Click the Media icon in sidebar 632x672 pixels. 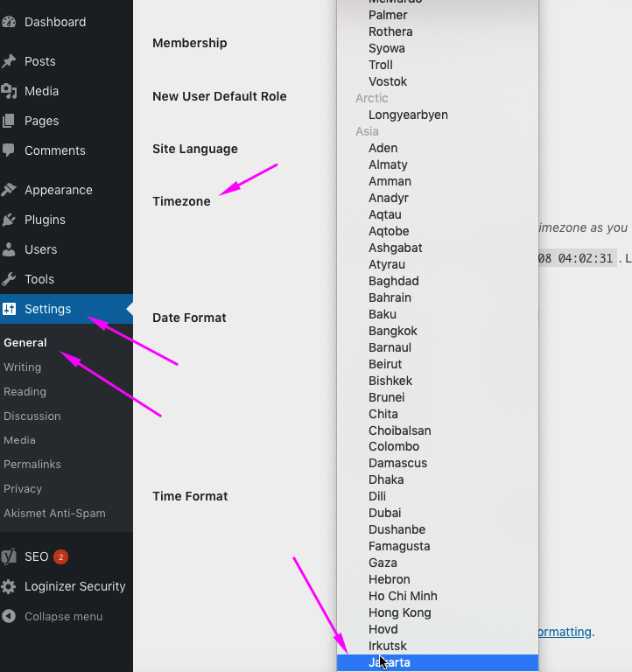9,91
